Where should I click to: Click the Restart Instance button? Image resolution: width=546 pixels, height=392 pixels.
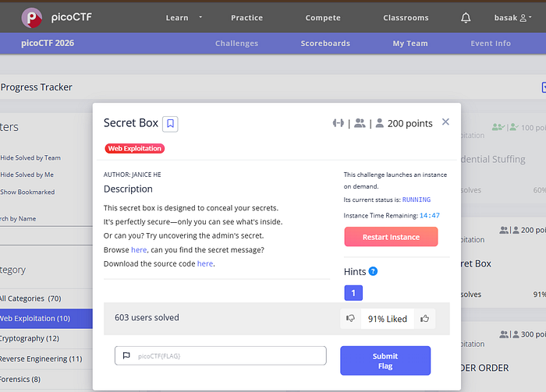(x=391, y=237)
